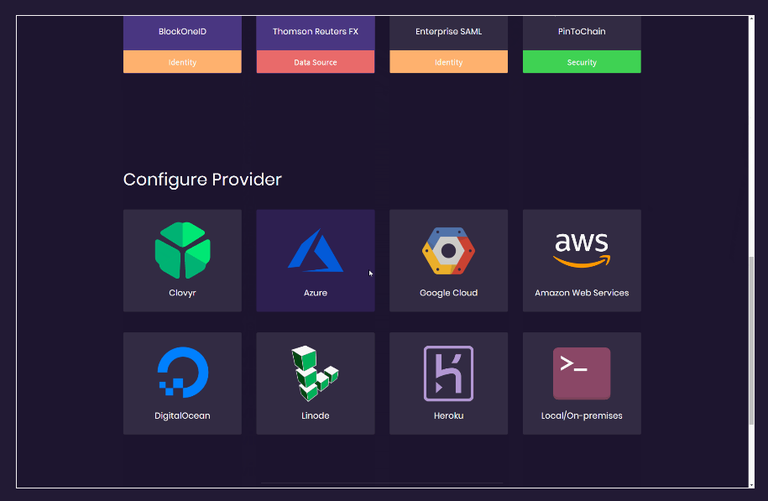Pick the Linode cubes logo

click(315, 373)
